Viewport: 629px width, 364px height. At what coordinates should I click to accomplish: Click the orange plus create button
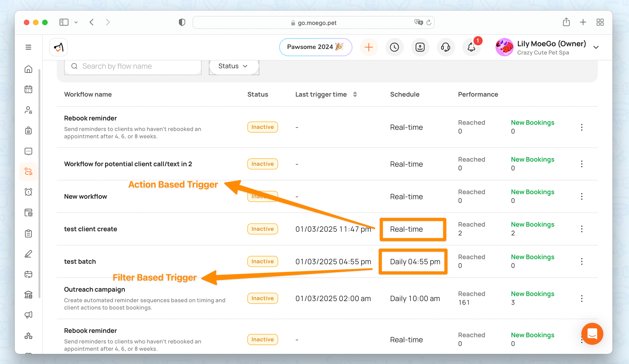[369, 47]
